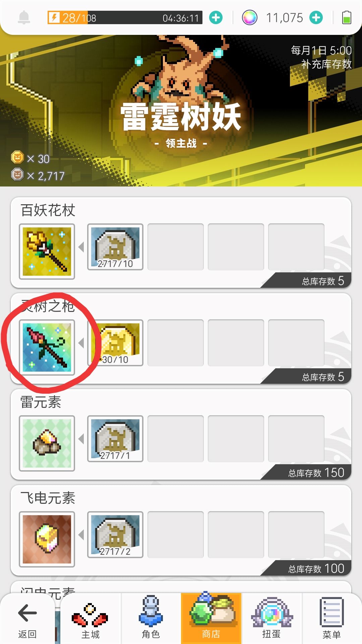Select the circled 灵树之枪 spear item

point(47,347)
